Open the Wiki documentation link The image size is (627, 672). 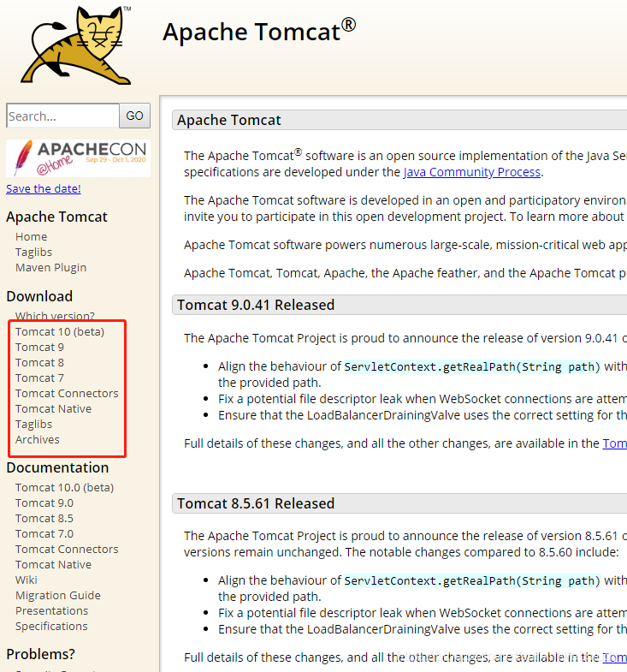point(27,580)
